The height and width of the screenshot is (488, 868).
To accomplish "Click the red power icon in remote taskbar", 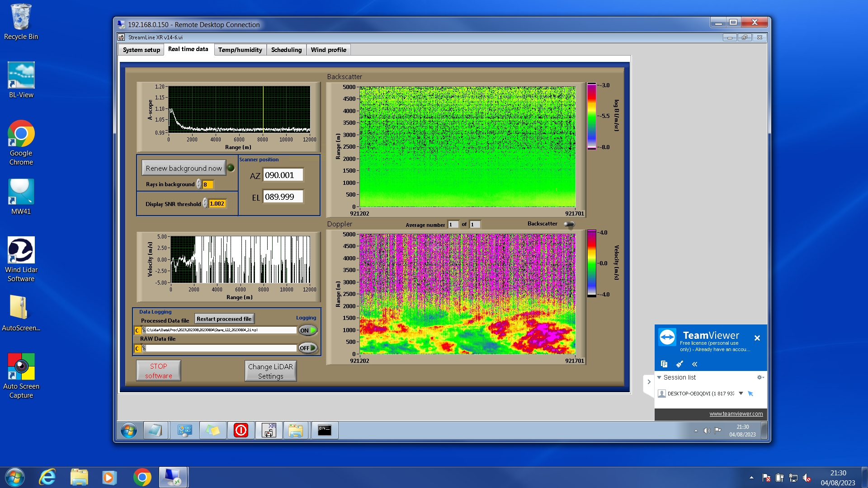I will (x=241, y=430).
